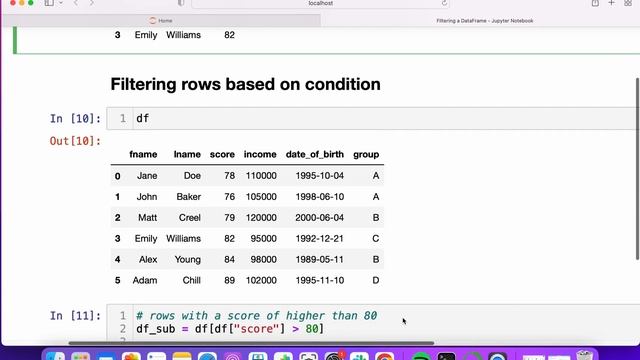Add a new tab with plus icon
This screenshot has height=360, width=640.
tap(611, 3)
